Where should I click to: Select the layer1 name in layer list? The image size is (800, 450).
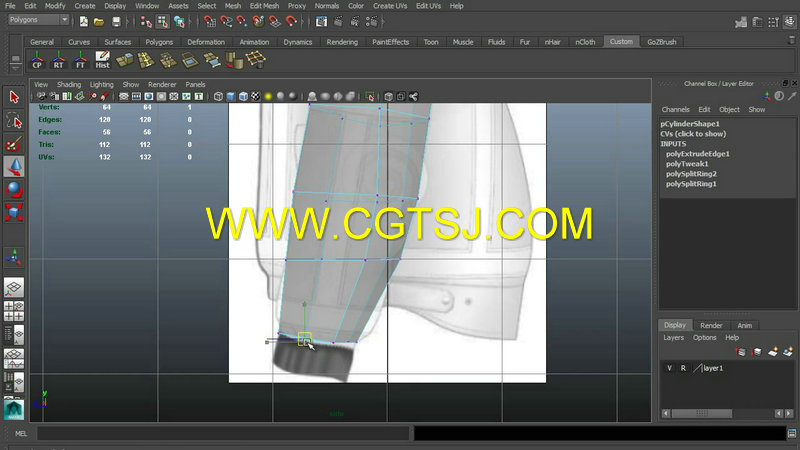[x=713, y=368]
